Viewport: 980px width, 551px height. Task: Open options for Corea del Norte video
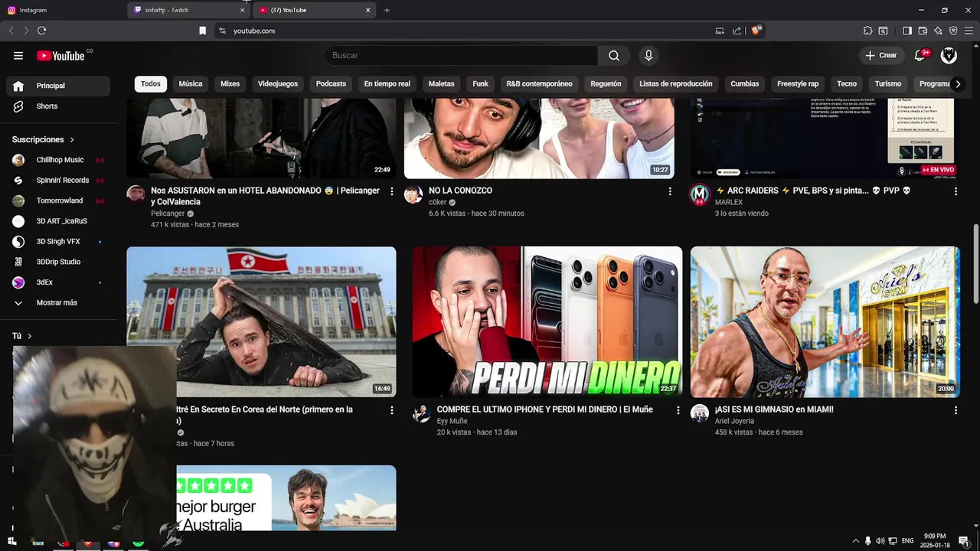(x=392, y=410)
